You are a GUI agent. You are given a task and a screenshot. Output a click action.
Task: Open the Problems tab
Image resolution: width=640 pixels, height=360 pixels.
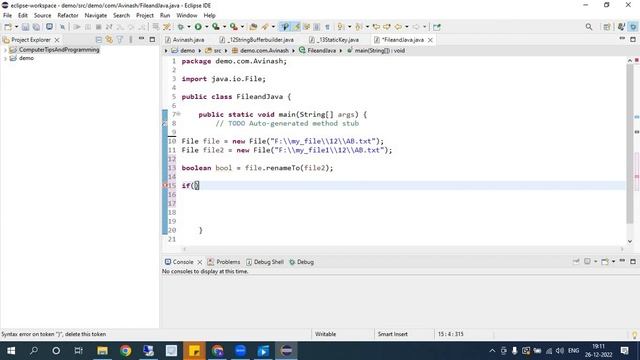point(224,262)
